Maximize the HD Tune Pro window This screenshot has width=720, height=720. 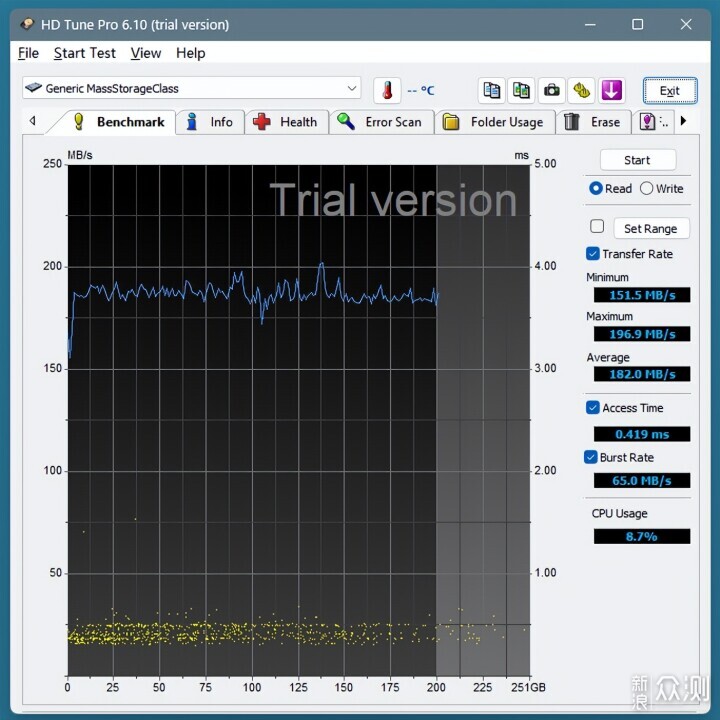click(637, 24)
